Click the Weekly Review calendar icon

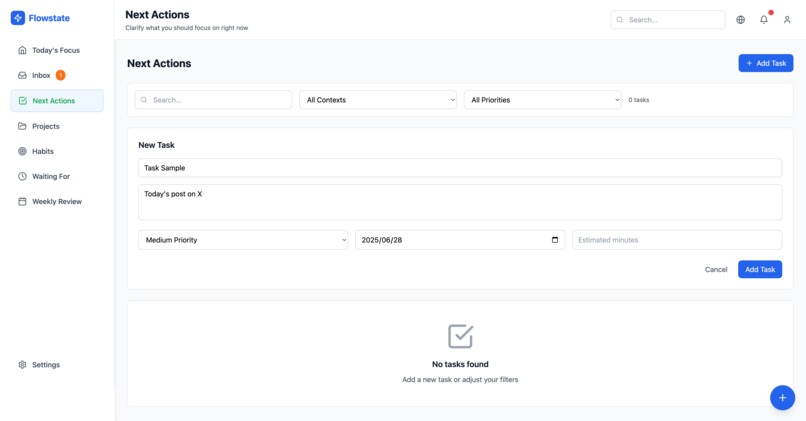tap(22, 202)
